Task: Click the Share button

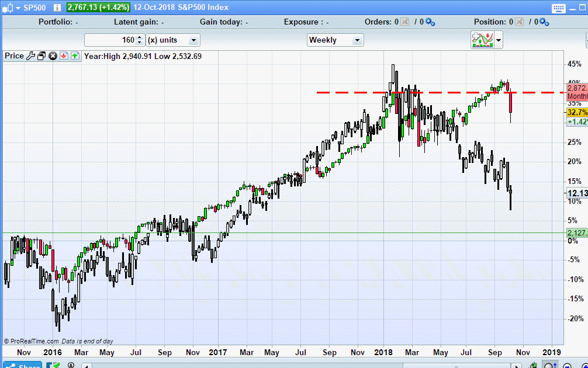Action: click(22, 366)
